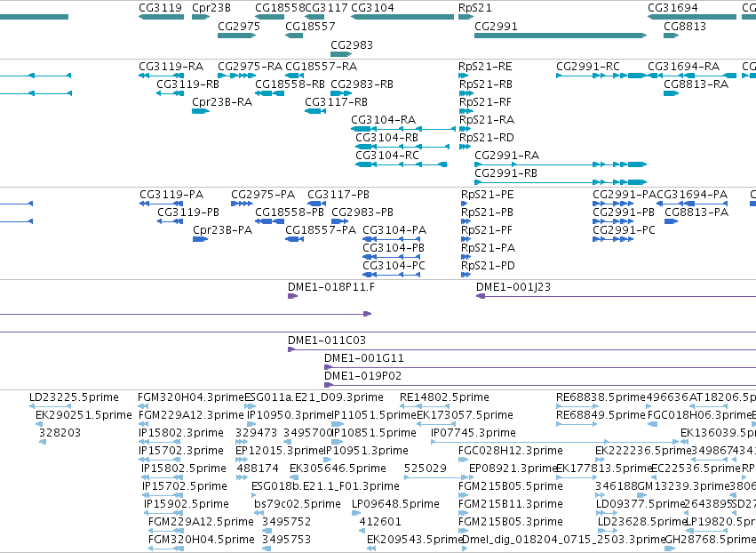Select the CG18557 gene label

point(310,26)
